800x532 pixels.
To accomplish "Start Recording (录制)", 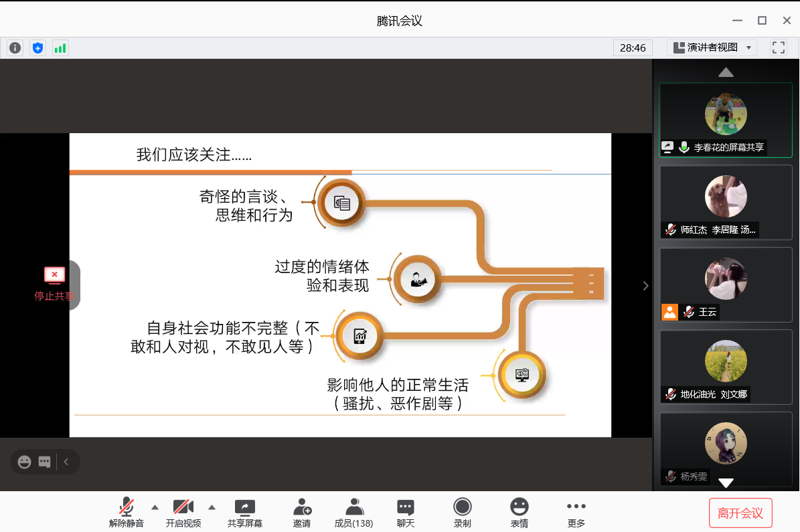I will point(462,513).
